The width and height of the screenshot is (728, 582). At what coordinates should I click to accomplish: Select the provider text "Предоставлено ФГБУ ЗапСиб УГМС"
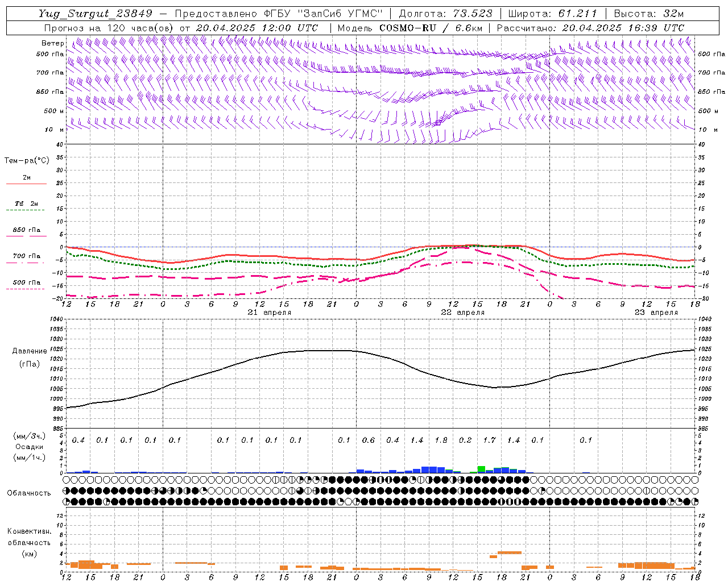coord(279,14)
